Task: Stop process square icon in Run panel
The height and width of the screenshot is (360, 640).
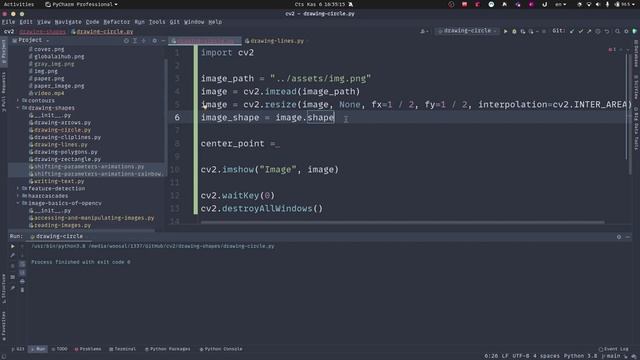Action: pyautogui.click(x=13, y=266)
